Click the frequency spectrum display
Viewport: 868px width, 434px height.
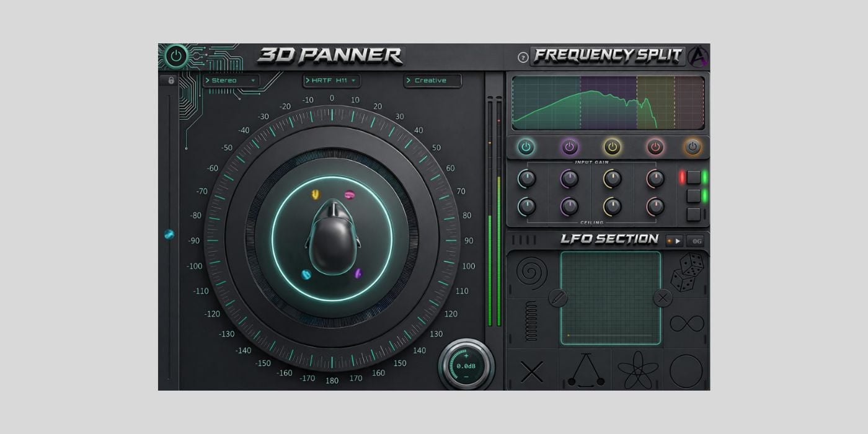pos(608,102)
